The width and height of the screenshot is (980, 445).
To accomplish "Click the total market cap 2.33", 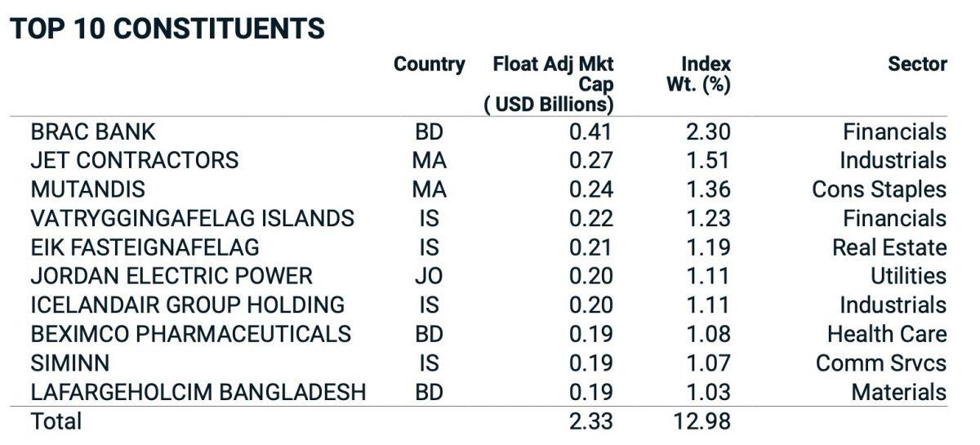I will [591, 421].
